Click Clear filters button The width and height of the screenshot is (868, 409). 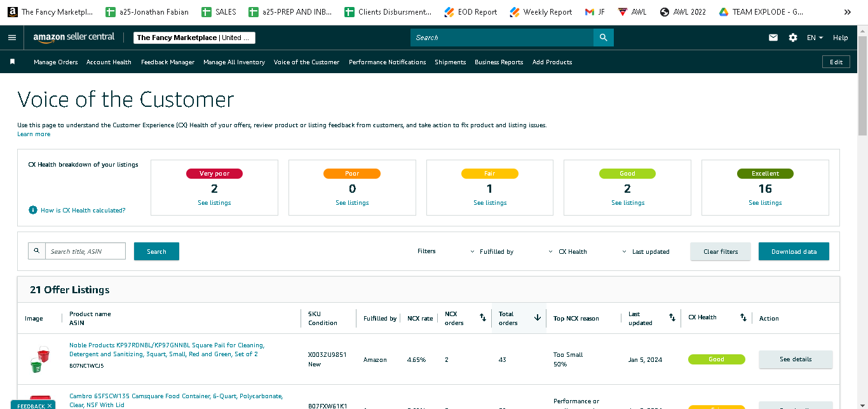[721, 251]
